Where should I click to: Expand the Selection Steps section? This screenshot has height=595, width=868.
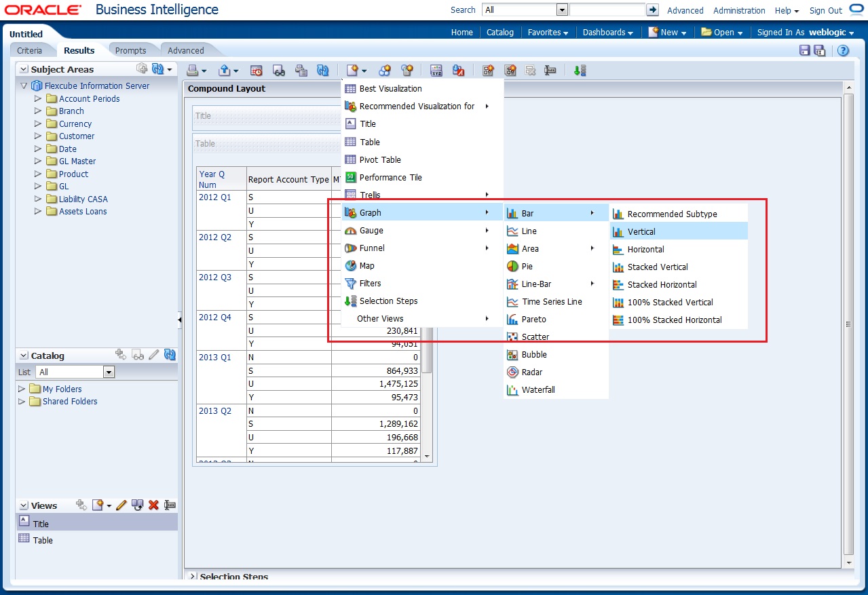point(193,577)
